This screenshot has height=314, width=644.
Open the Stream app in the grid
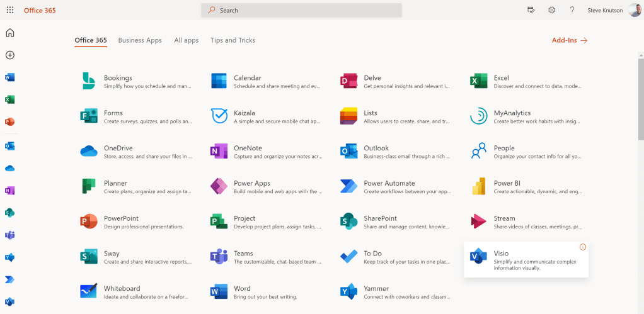479,221
